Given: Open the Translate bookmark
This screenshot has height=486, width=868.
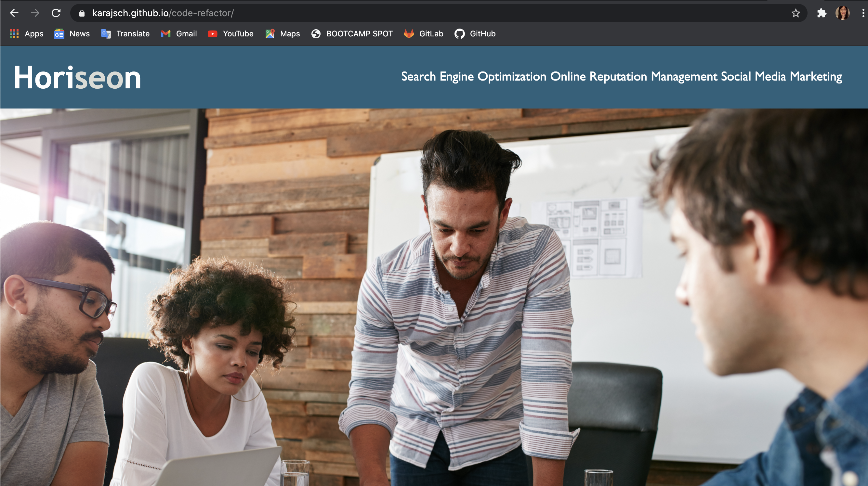Looking at the screenshot, I should (125, 34).
